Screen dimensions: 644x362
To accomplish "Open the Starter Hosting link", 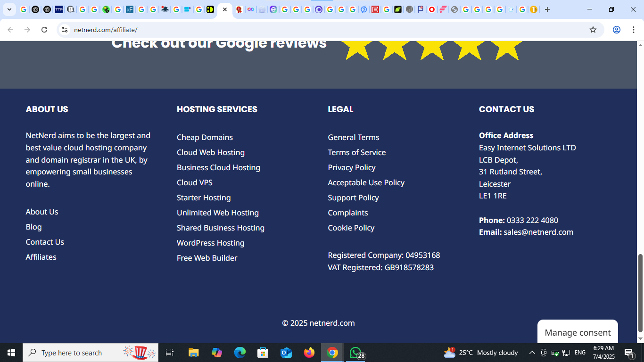I will coord(204,197).
